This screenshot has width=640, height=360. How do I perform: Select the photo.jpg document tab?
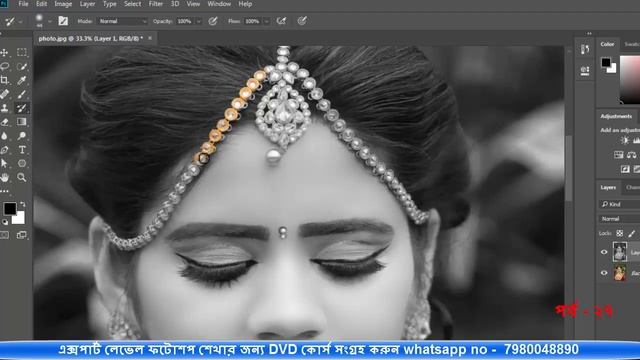91,38
